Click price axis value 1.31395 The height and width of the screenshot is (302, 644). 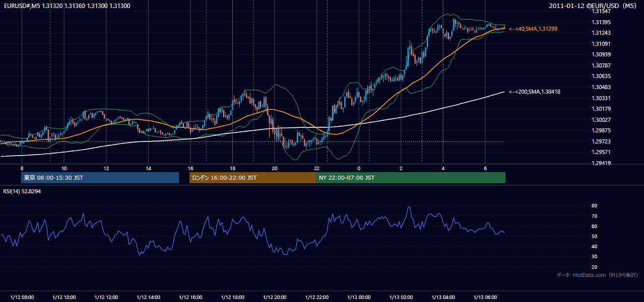click(x=601, y=22)
